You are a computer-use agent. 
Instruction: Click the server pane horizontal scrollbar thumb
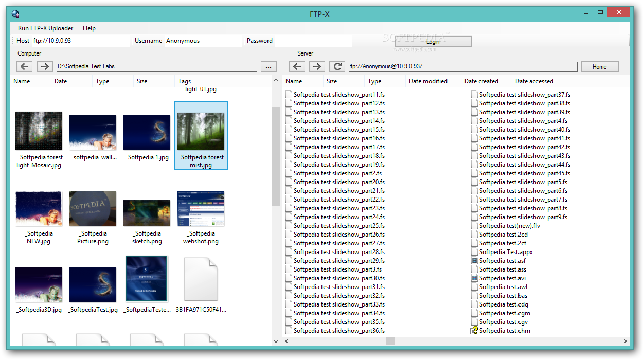click(x=390, y=341)
